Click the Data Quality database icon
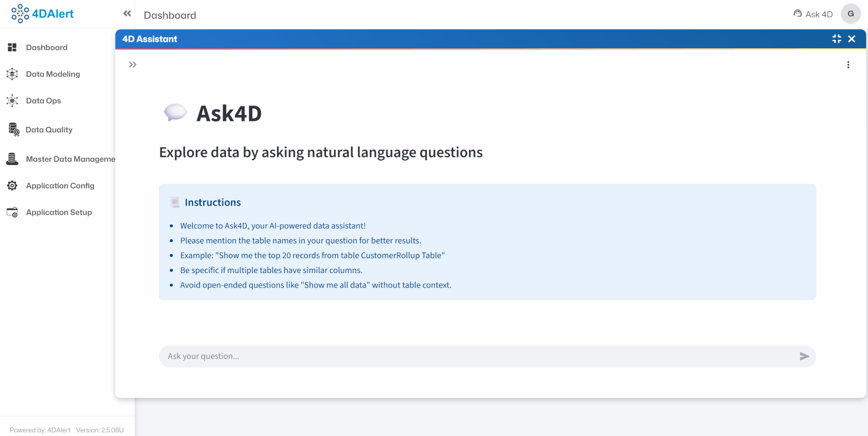Screen dimensions: 868x436 [x=13, y=130]
